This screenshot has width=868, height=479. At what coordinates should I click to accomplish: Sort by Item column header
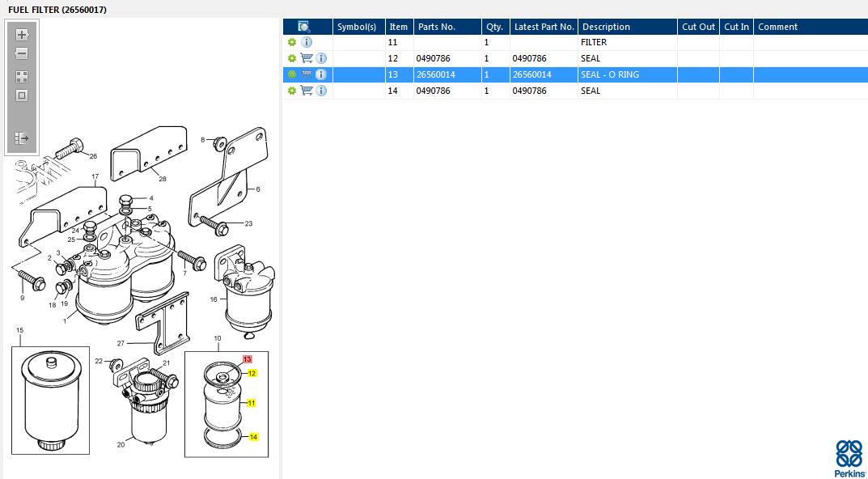point(399,27)
